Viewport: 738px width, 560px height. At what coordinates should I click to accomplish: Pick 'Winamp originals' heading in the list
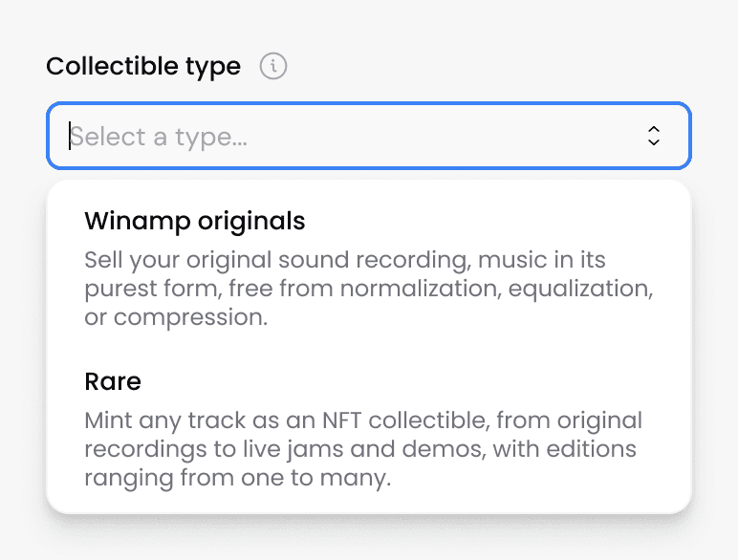195,222
